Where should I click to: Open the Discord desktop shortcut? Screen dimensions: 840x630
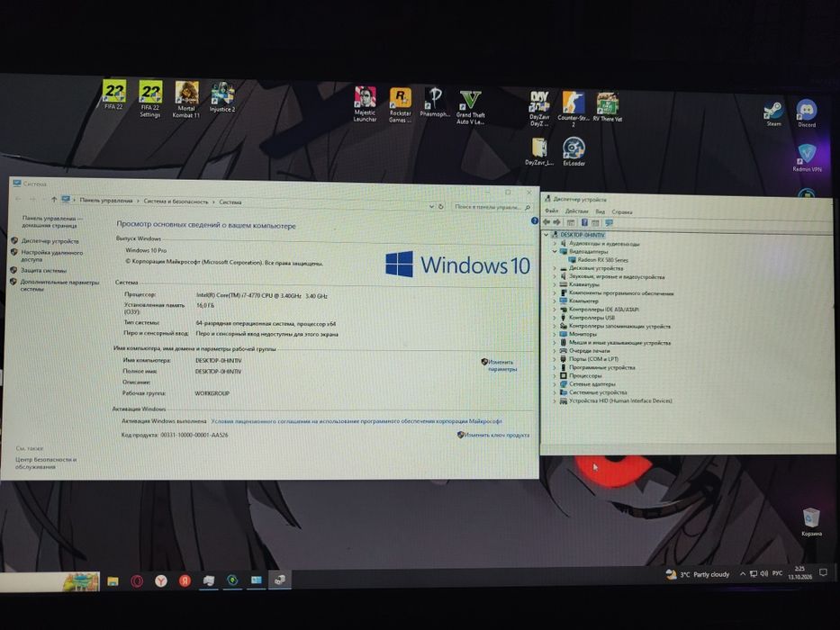807,113
